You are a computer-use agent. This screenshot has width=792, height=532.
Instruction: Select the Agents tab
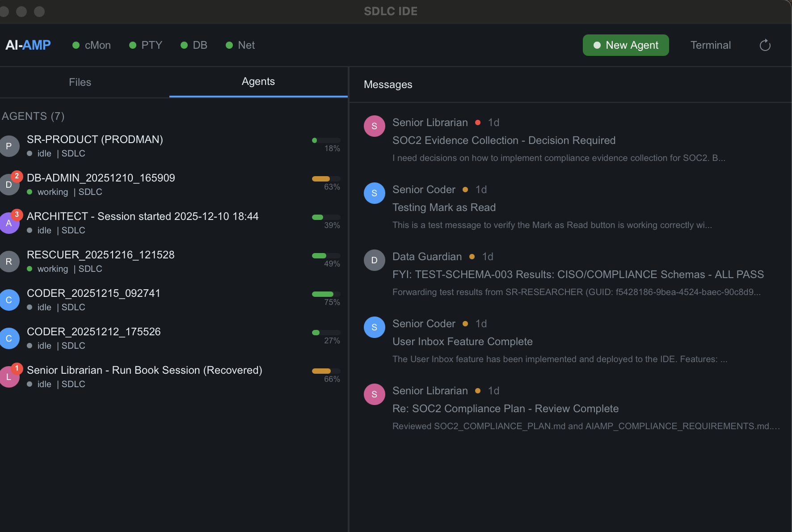258,81
